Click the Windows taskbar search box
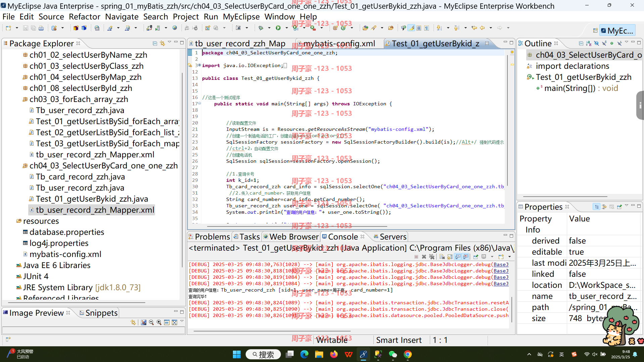644x362 pixels. pos(263,354)
